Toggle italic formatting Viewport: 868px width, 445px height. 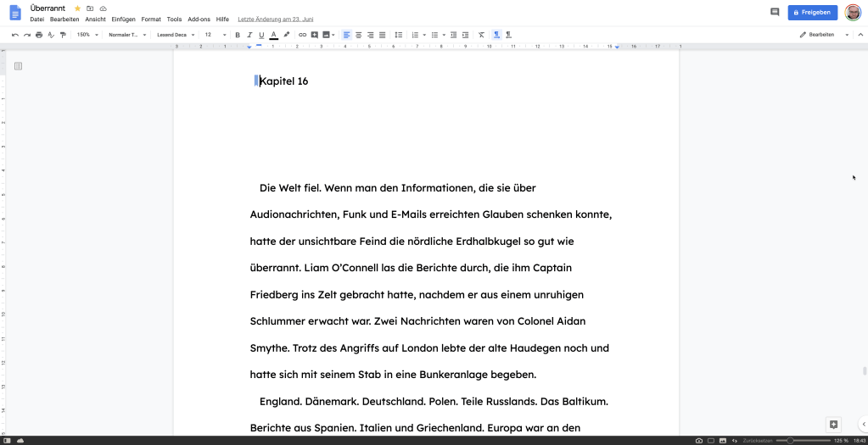point(249,35)
